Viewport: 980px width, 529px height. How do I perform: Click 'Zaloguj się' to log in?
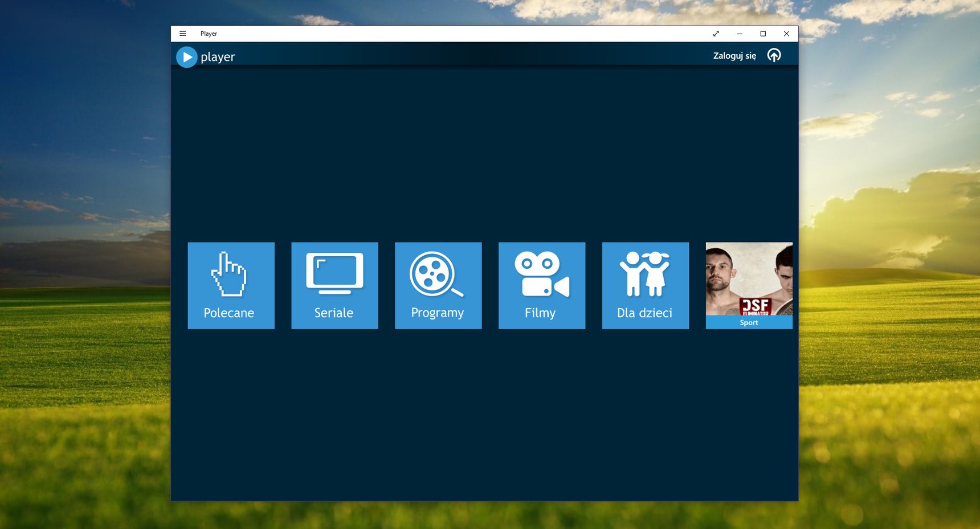point(734,56)
